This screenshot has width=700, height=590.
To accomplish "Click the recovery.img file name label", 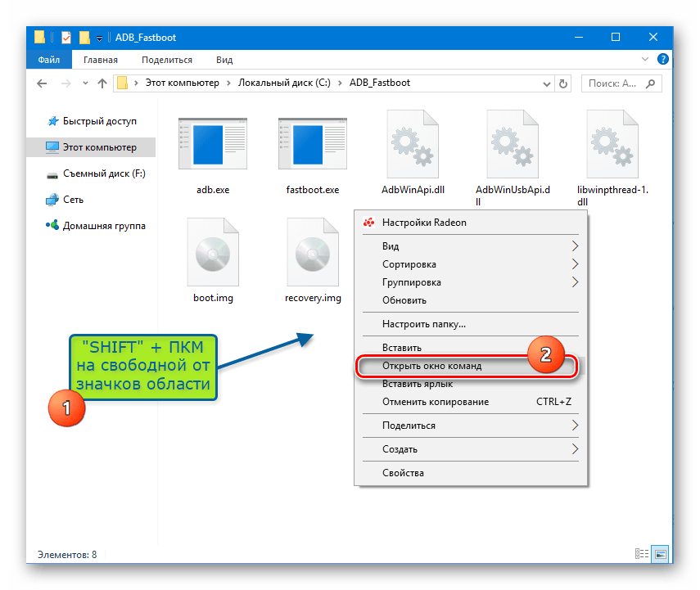I will (x=313, y=298).
